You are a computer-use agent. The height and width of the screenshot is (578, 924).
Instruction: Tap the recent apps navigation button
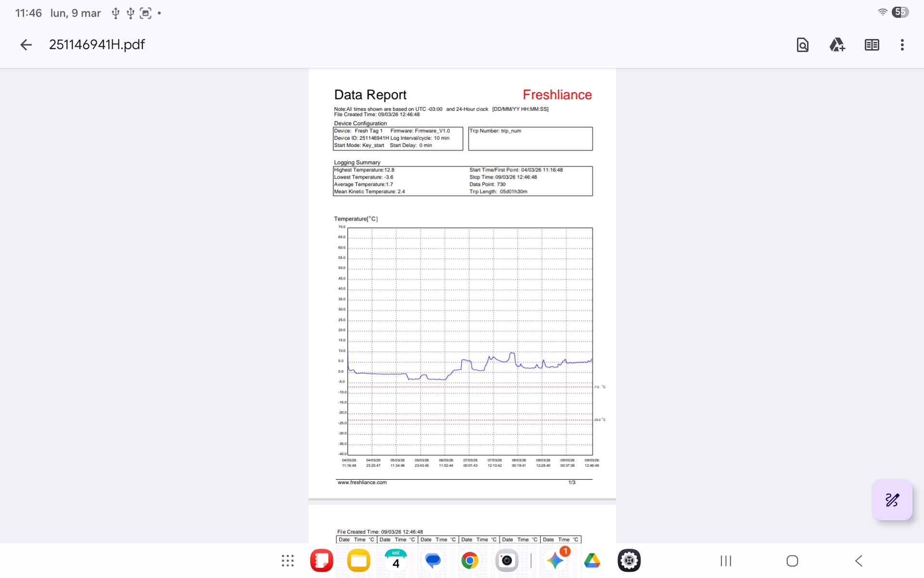(x=726, y=561)
